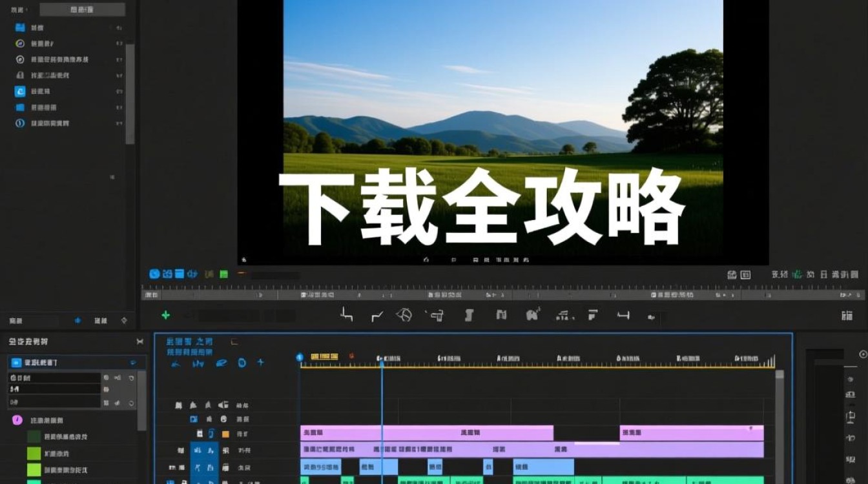This screenshot has height=484, width=868.
Task: Click the small circle icon on the far right edge
Action: [863, 354]
